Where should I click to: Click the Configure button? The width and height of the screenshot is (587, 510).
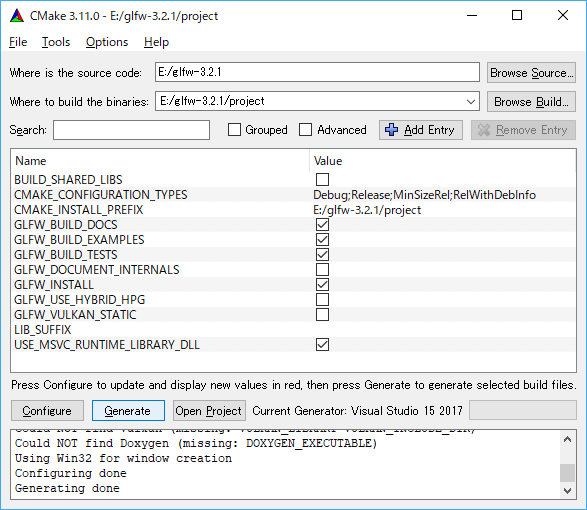47,411
